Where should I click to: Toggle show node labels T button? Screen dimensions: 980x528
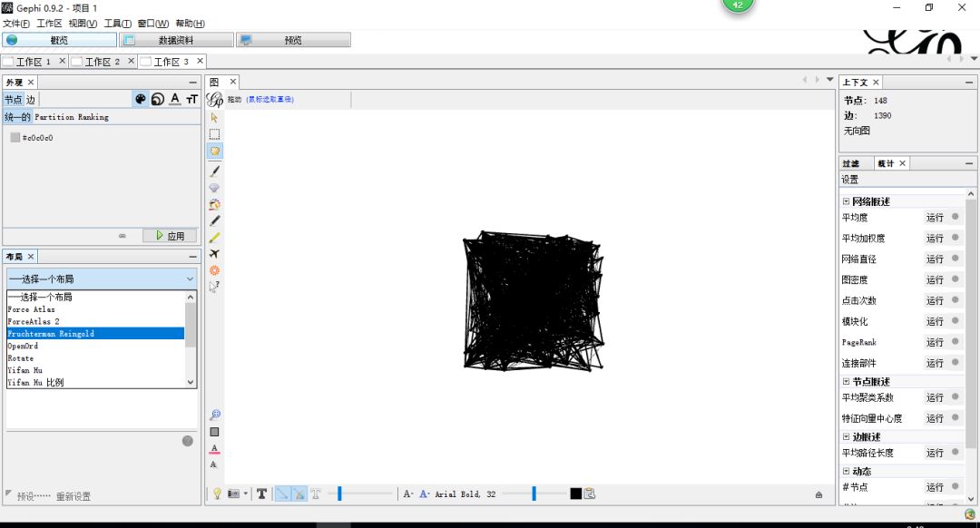pyautogui.click(x=262, y=494)
